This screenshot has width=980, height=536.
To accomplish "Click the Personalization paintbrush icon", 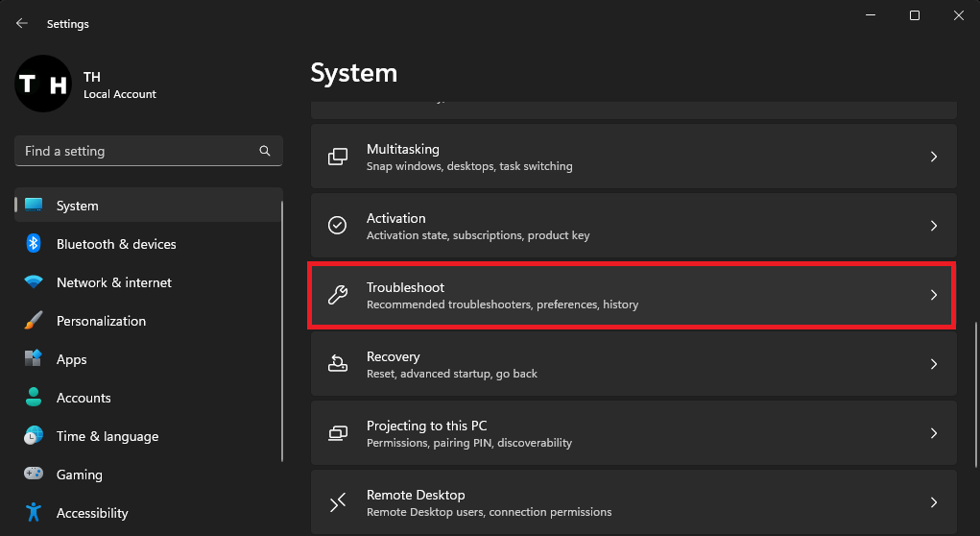I will point(34,321).
